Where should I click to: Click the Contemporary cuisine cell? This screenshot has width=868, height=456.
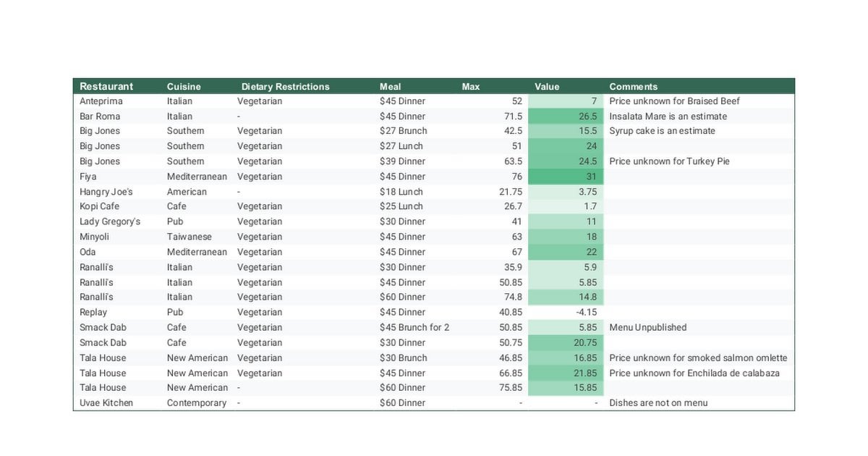[x=196, y=402]
